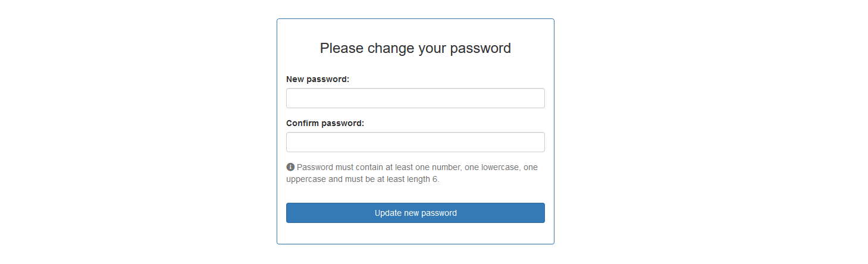
Task: Focus the Confirm password text box
Action: coord(415,142)
